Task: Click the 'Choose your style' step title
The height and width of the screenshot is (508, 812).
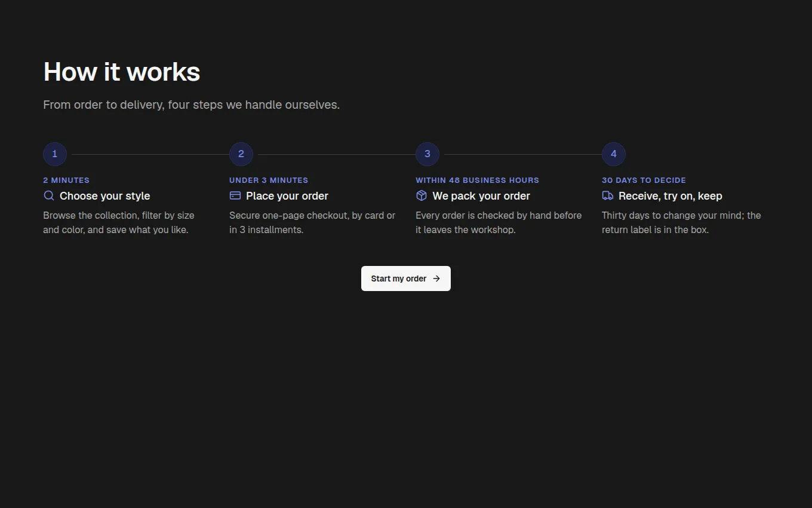Action: [x=105, y=196]
